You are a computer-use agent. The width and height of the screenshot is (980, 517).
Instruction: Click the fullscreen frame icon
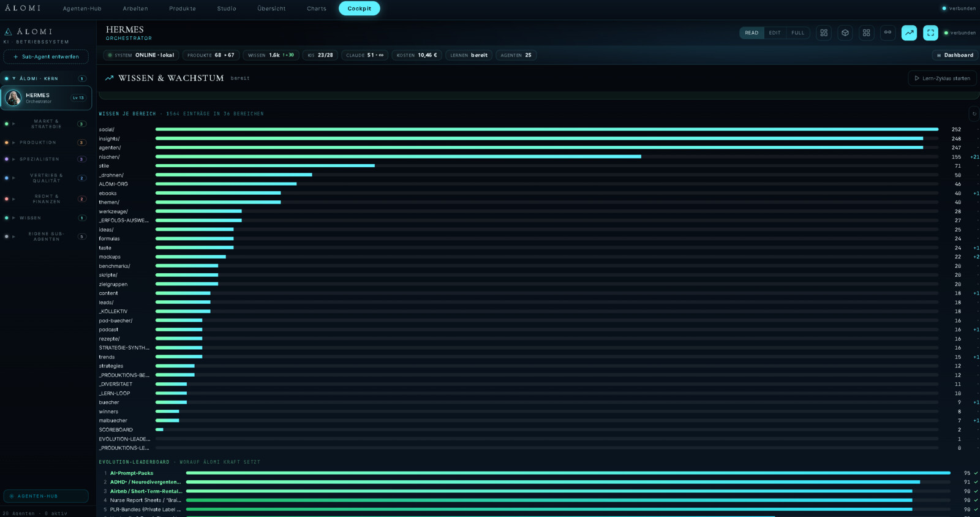[930, 33]
